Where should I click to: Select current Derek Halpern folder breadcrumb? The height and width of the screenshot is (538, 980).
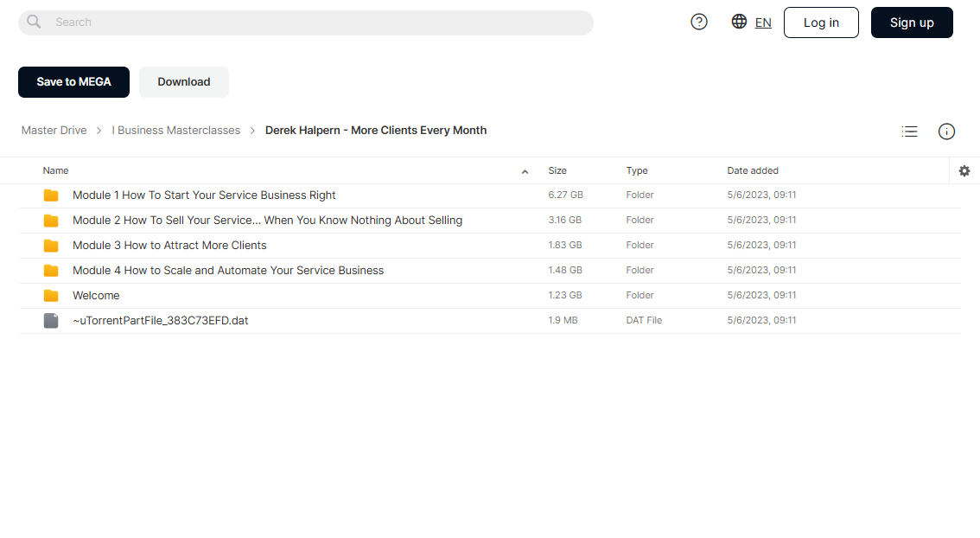[376, 130]
